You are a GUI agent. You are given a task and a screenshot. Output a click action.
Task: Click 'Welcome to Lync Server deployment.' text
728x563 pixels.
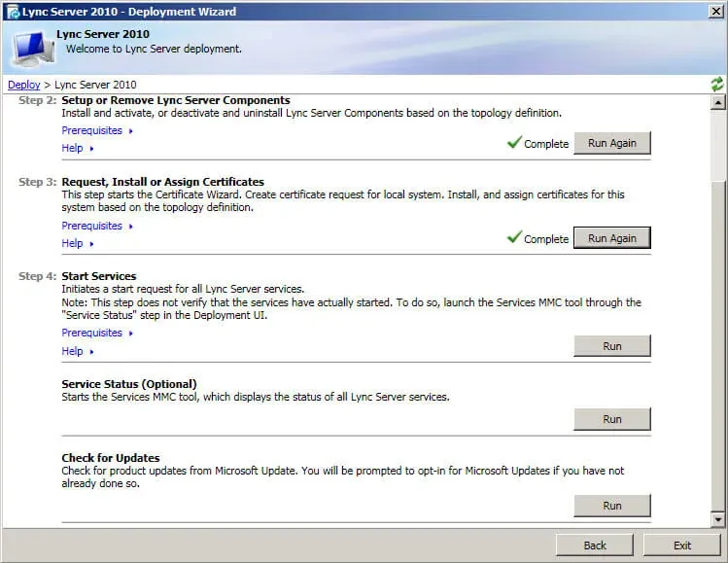(154, 49)
